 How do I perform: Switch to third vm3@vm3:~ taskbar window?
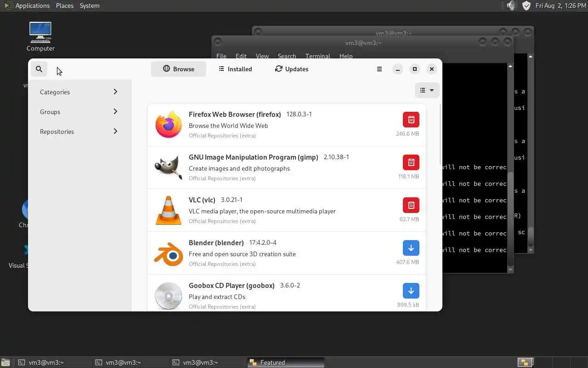coord(209,362)
